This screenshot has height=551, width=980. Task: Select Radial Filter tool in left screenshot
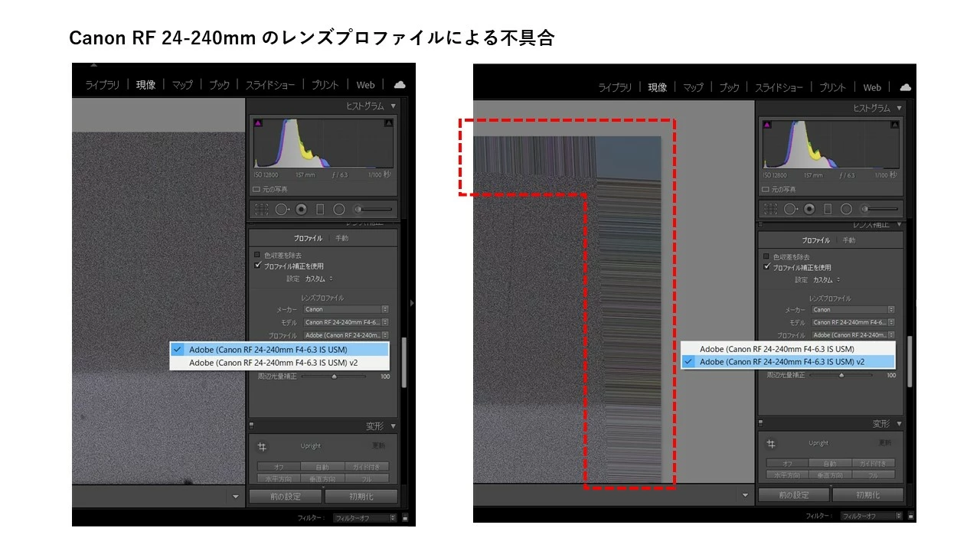339,209
